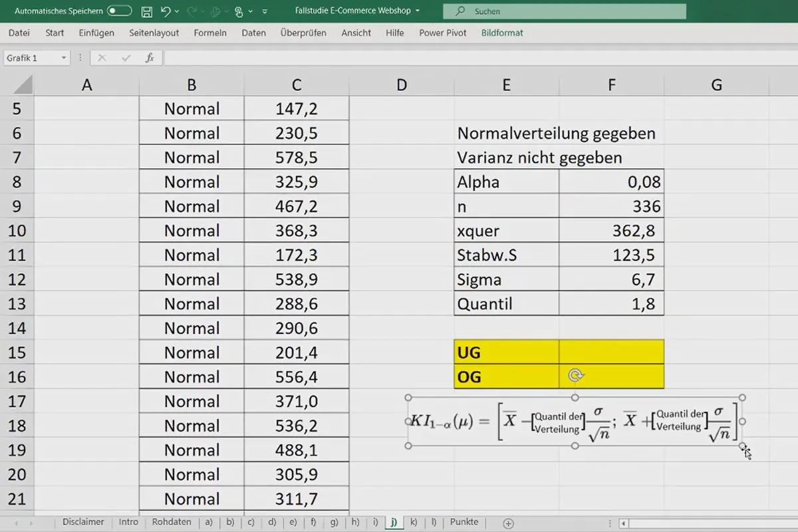Open the Ansicht ribbon tab
This screenshot has height=532, width=798.
356,33
